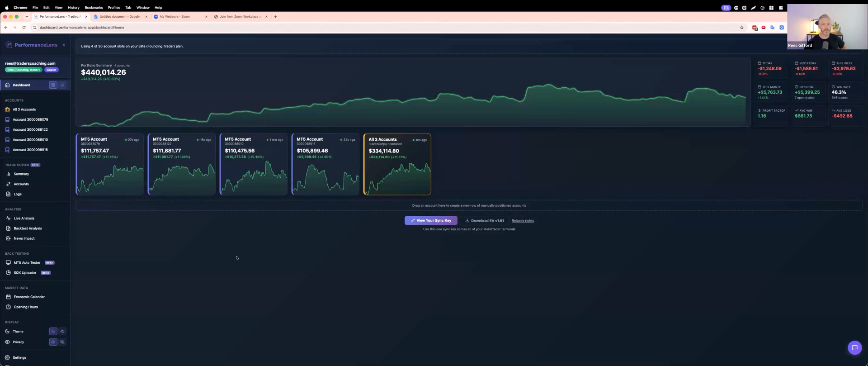
Task: Hide values with crossed-eye privacy toggle
Action: (x=62, y=342)
